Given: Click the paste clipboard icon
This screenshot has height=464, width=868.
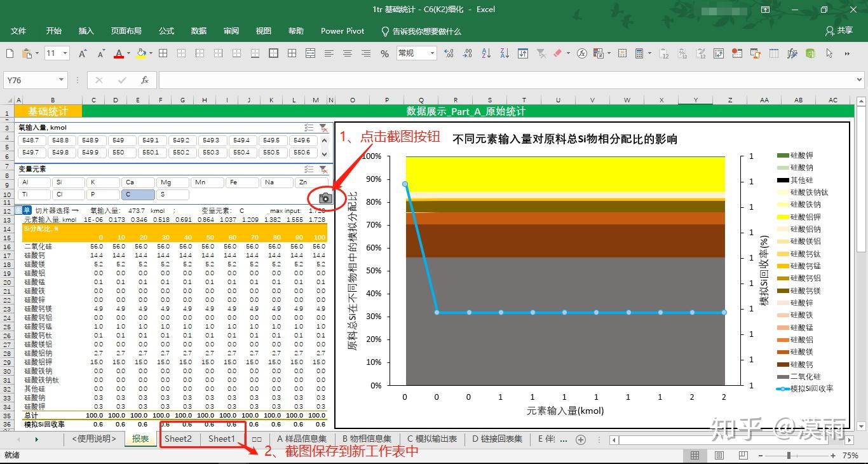Looking at the screenshot, I should [27, 53].
